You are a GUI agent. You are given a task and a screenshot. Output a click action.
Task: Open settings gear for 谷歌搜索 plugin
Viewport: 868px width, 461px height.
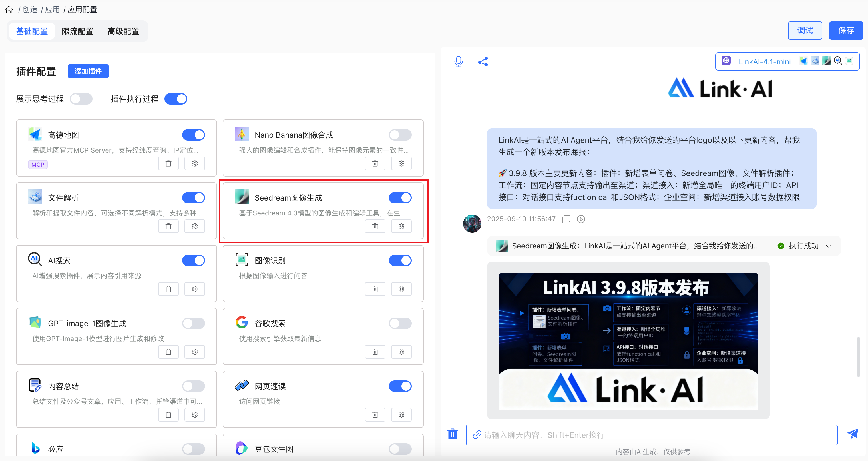pyautogui.click(x=401, y=352)
